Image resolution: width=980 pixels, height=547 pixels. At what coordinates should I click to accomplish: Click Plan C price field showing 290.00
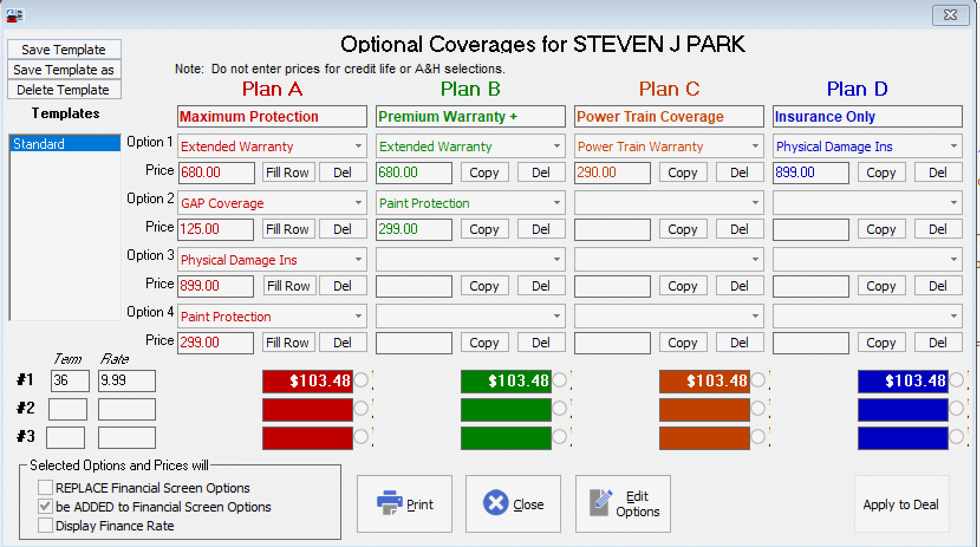(x=612, y=172)
